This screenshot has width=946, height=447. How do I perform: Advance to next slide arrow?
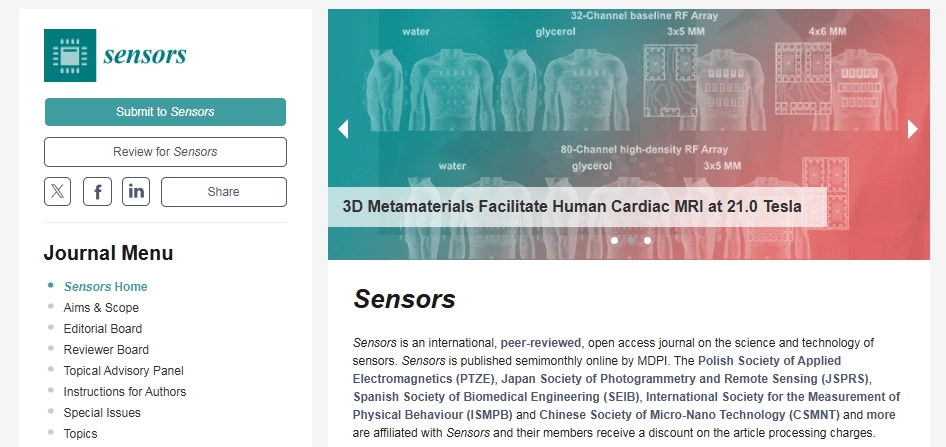coord(912,129)
